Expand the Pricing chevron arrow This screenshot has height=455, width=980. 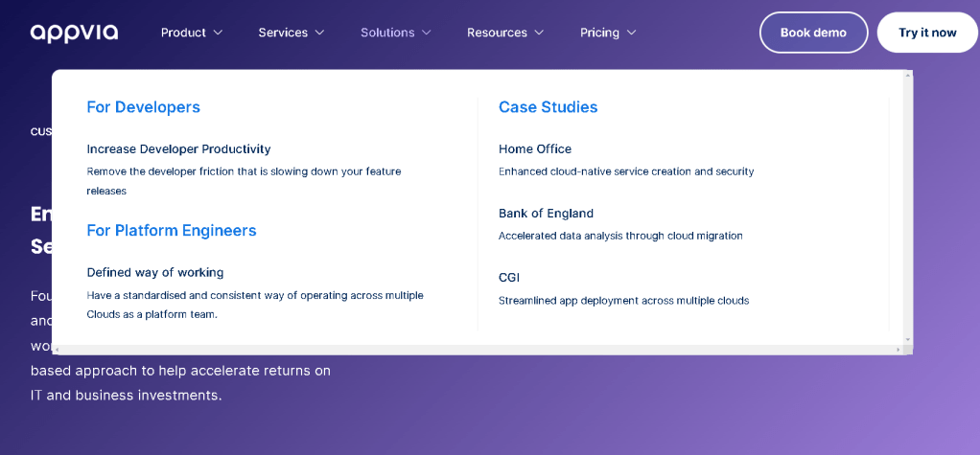[631, 33]
